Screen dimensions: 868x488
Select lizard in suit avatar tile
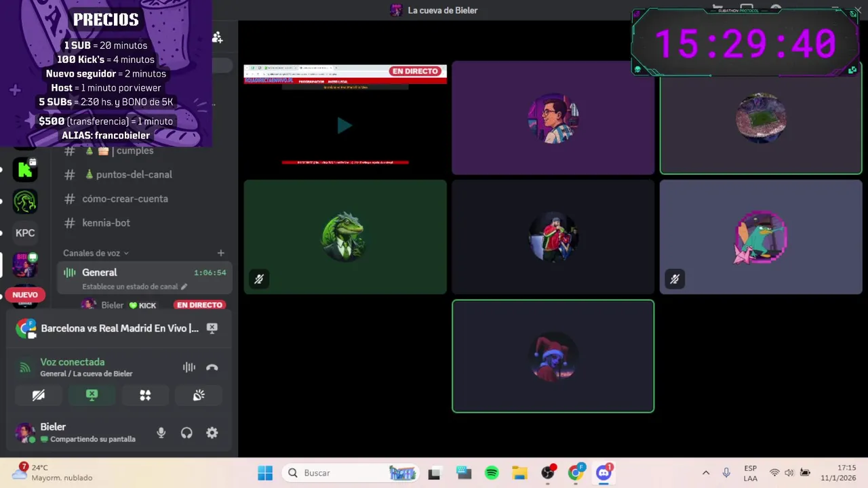tap(345, 237)
